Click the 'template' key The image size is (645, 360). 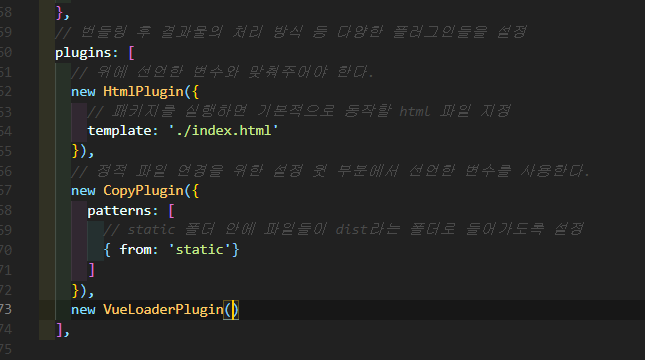119,130
